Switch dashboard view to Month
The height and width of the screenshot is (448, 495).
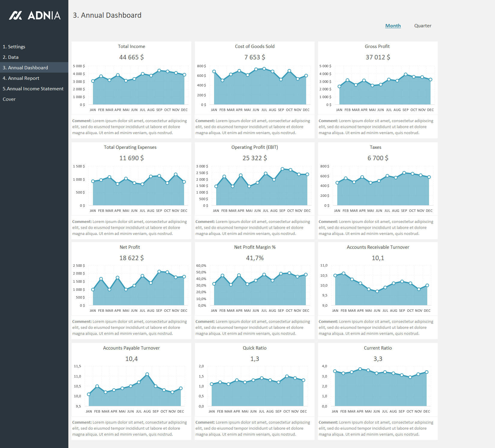click(393, 26)
